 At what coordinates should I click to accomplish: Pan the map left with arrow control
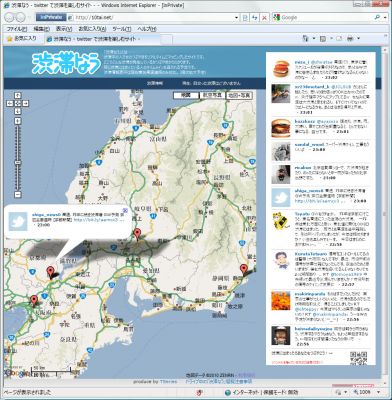pyautogui.click(x=10, y=104)
